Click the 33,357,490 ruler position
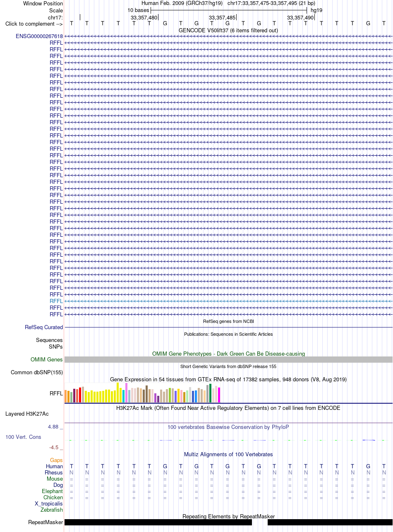 point(300,17)
